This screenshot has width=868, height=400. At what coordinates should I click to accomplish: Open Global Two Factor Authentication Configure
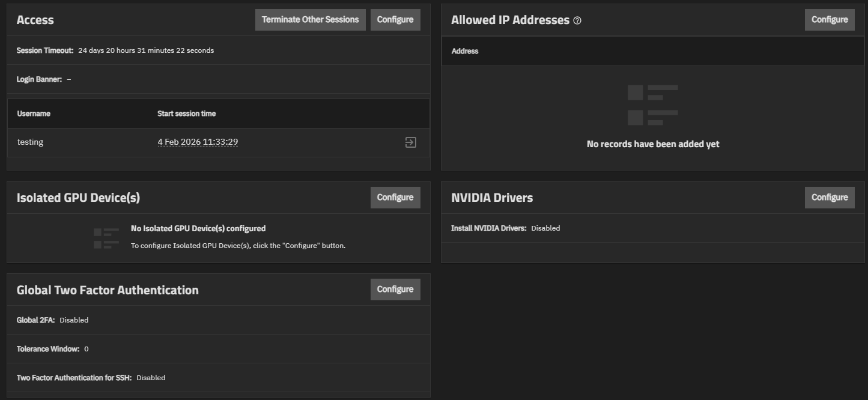pyautogui.click(x=395, y=289)
